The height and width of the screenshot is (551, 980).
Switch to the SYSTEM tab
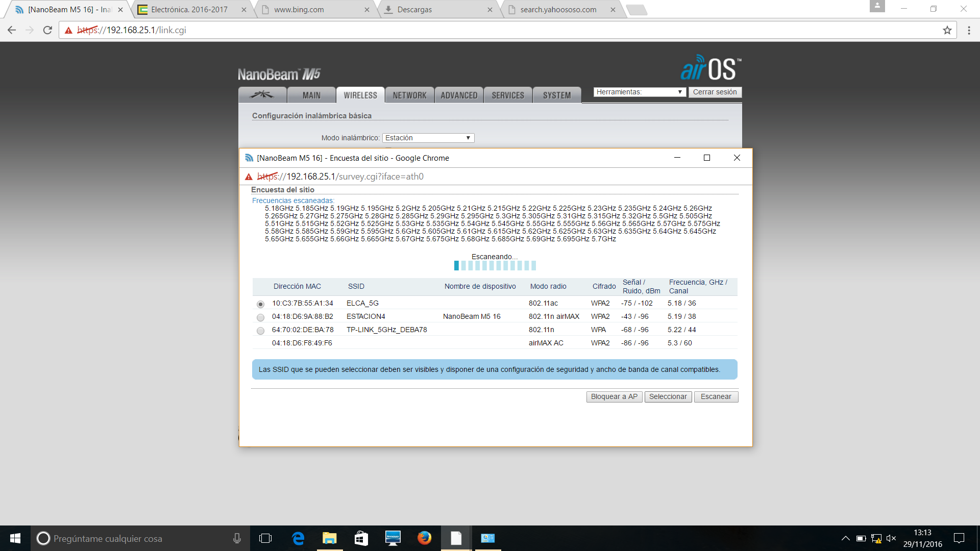[x=557, y=95]
